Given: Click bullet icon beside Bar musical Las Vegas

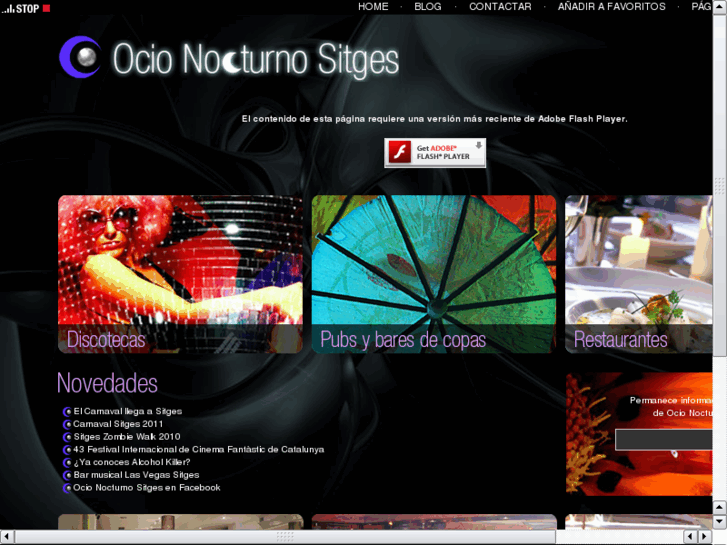Looking at the screenshot, I should pyautogui.click(x=67, y=475).
